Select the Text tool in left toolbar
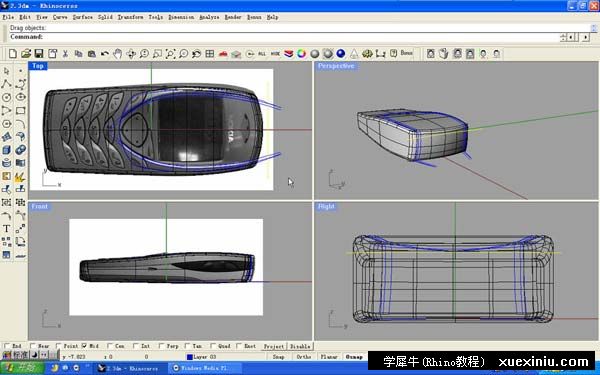Viewport: 600px width, 375px height. pyautogui.click(x=7, y=228)
